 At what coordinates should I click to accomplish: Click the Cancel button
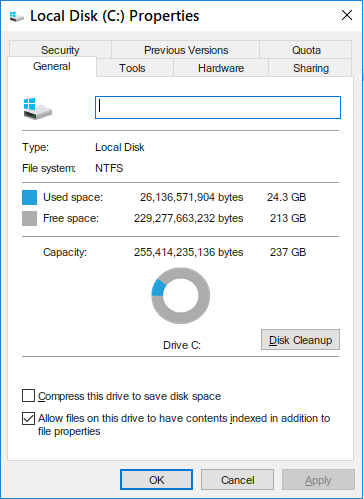[237, 480]
